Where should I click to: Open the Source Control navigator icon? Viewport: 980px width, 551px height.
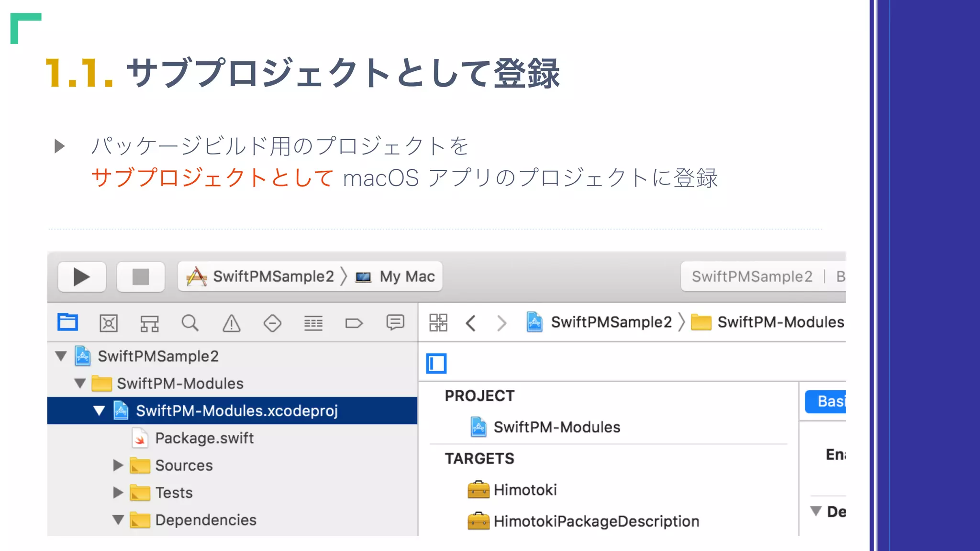[109, 323]
